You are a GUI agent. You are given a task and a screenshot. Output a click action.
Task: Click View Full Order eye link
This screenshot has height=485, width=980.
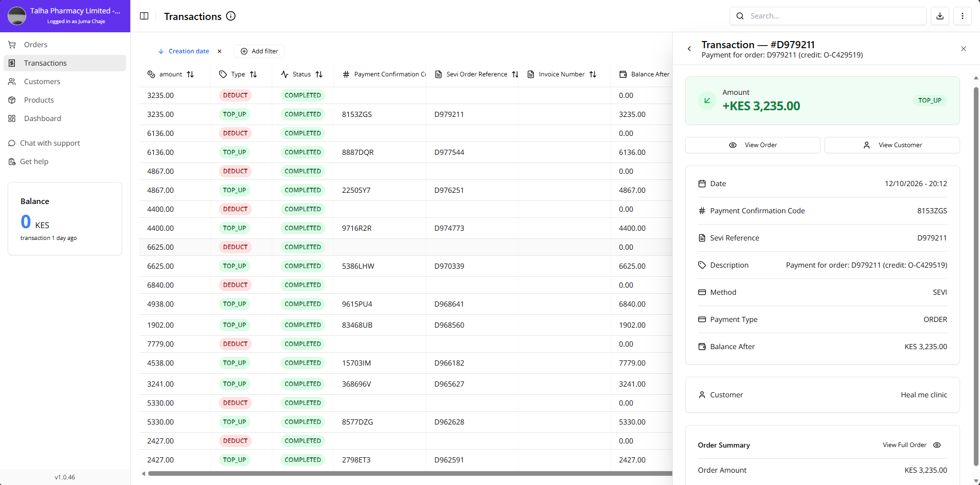pos(912,445)
